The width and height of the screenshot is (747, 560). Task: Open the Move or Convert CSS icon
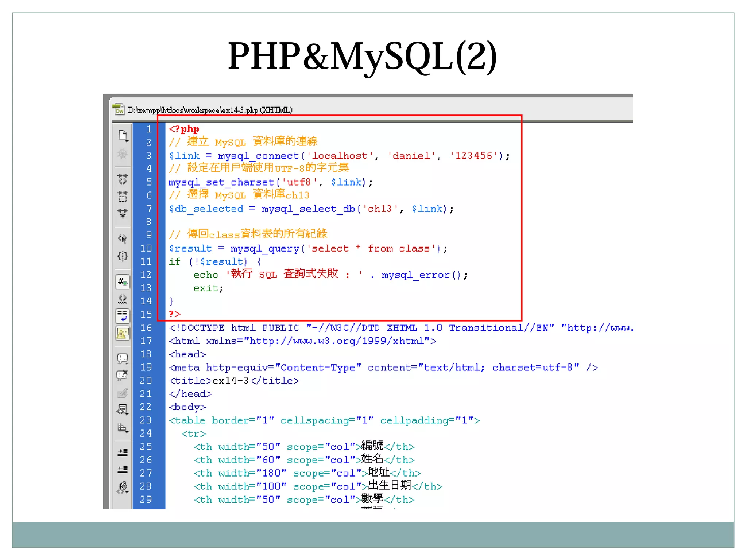pyautogui.click(x=123, y=427)
